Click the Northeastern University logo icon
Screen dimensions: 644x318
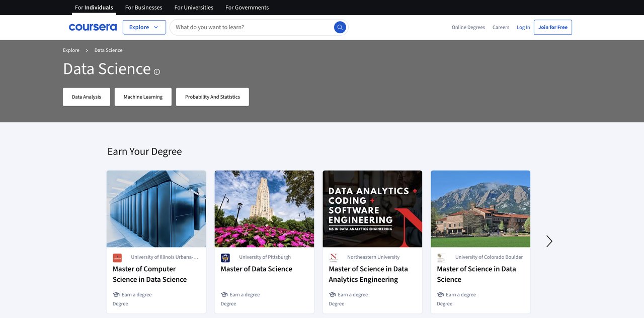coord(334,258)
